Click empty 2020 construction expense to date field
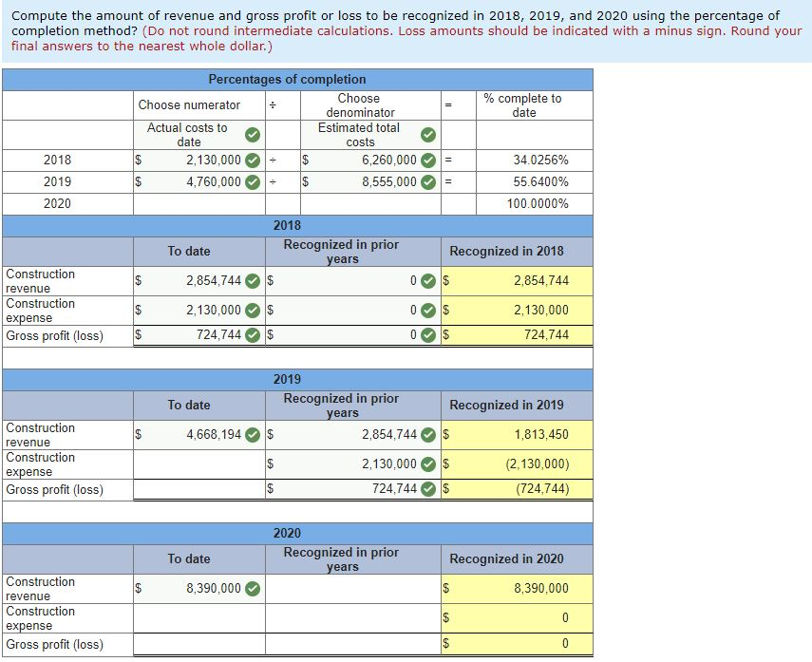 tap(199, 618)
